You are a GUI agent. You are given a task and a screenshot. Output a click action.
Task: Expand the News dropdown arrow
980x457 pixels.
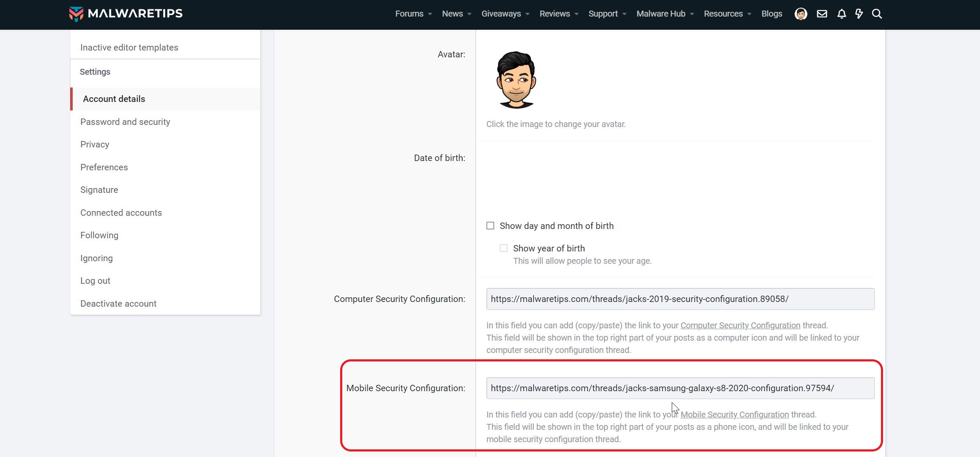(469, 14)
